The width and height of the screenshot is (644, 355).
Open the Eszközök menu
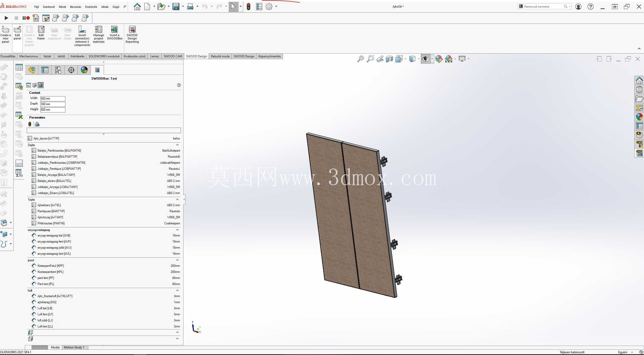click(x=91, y=7)
